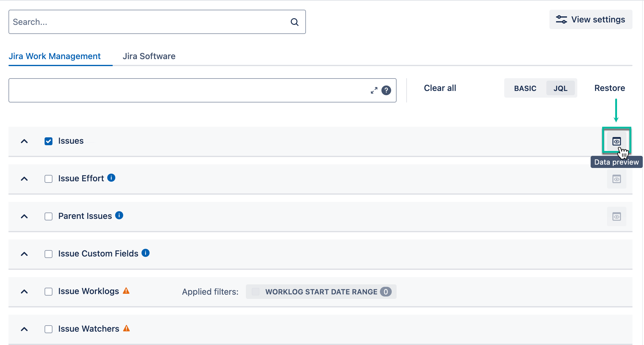Open data preview for Parent Issues
The width and height of the screenshot is (644, 345).
click(x=616, y=216)
